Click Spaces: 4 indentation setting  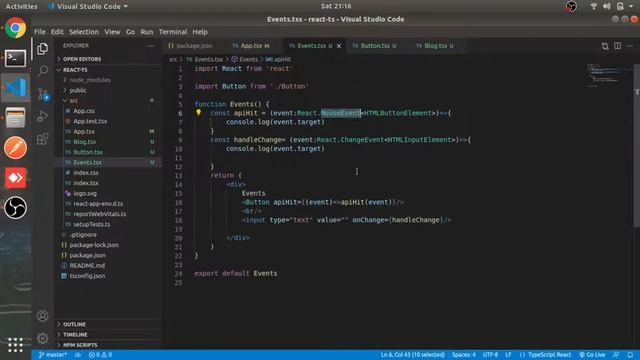click(x=464, y=355)
